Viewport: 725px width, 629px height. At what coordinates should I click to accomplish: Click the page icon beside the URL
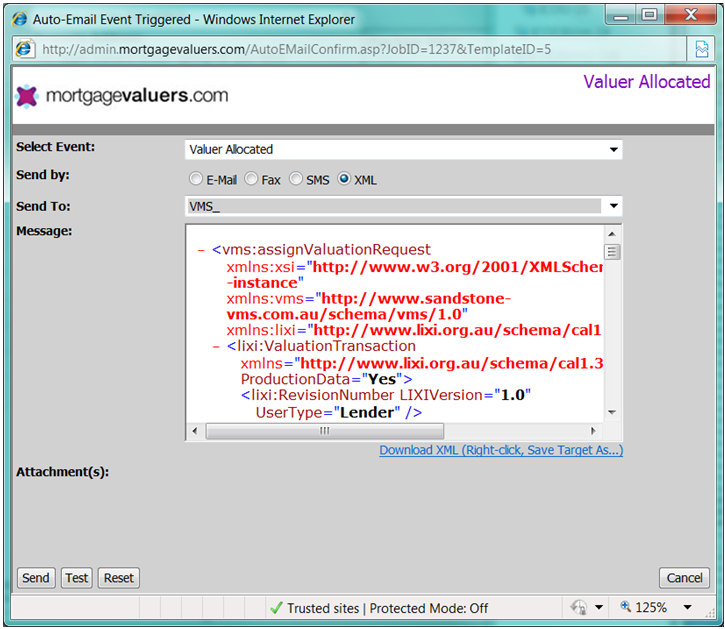tap(24, 49)
